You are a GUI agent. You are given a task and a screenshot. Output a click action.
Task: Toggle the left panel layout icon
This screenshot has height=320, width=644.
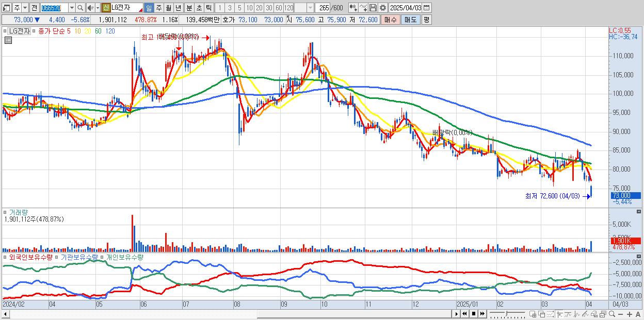pos(6,8)
